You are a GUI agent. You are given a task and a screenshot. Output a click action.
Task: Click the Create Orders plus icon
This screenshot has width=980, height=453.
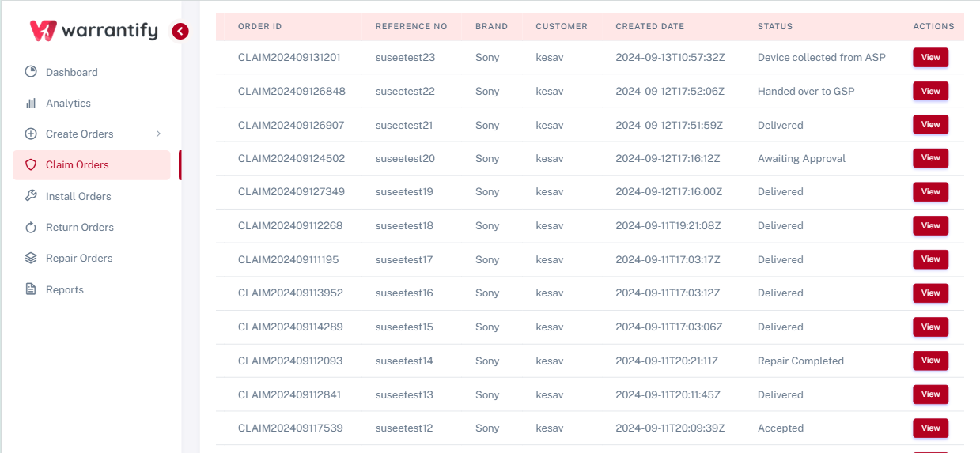[x=31, y=134]
